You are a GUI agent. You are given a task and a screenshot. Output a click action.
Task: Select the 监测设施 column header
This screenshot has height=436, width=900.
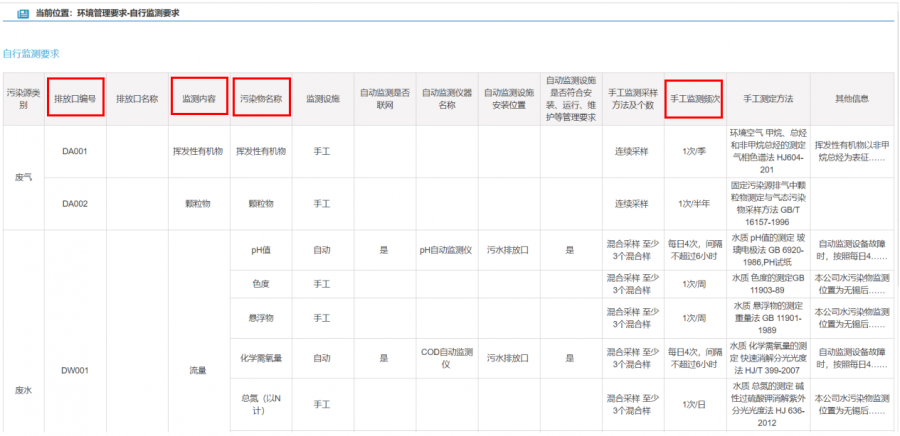coord(322,99)
